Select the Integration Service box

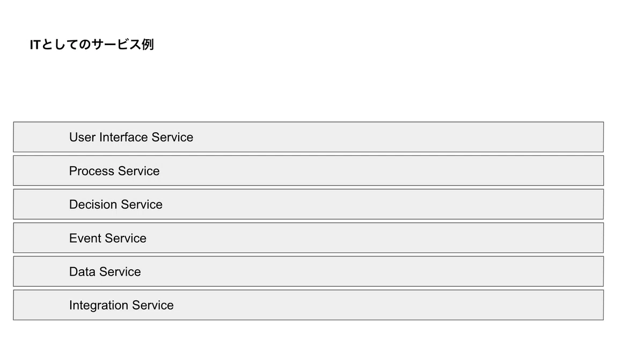point(308,305)
